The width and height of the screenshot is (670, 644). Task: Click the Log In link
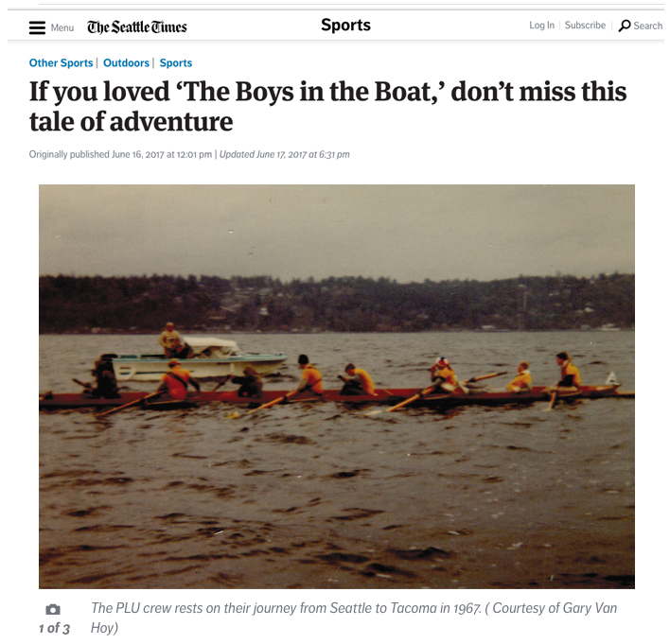(x=541, y=26)
